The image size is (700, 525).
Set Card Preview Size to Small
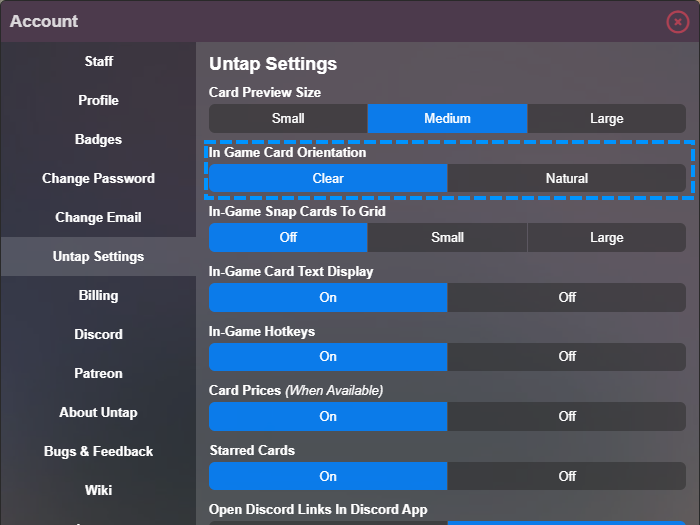point(288,119)
